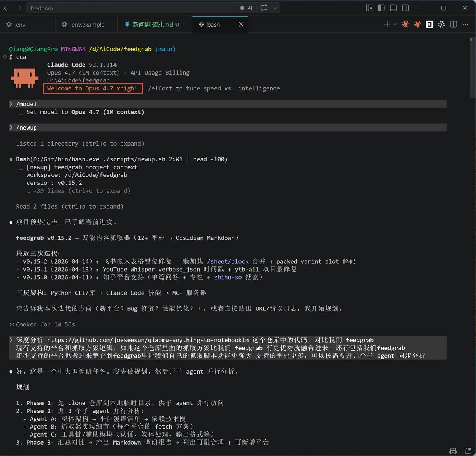Click the /model command prompt line
The image size is (476, 456).
[x=228, y=104]
